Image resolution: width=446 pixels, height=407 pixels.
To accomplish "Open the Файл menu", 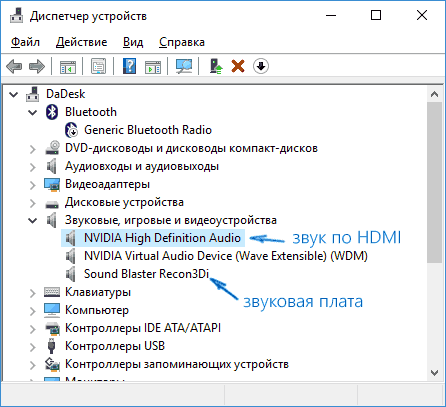I will [x=25, y=42].
